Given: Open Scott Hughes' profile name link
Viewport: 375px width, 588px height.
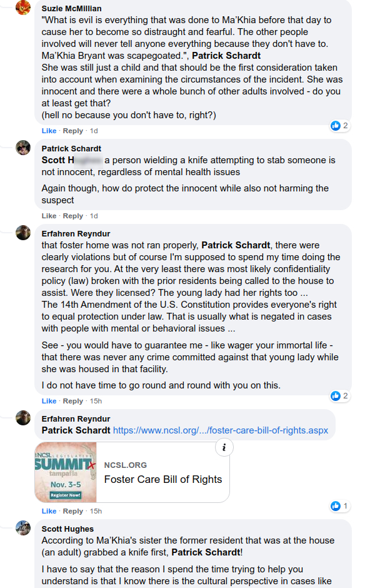Looking at the screenshot, I should point(68,529).
